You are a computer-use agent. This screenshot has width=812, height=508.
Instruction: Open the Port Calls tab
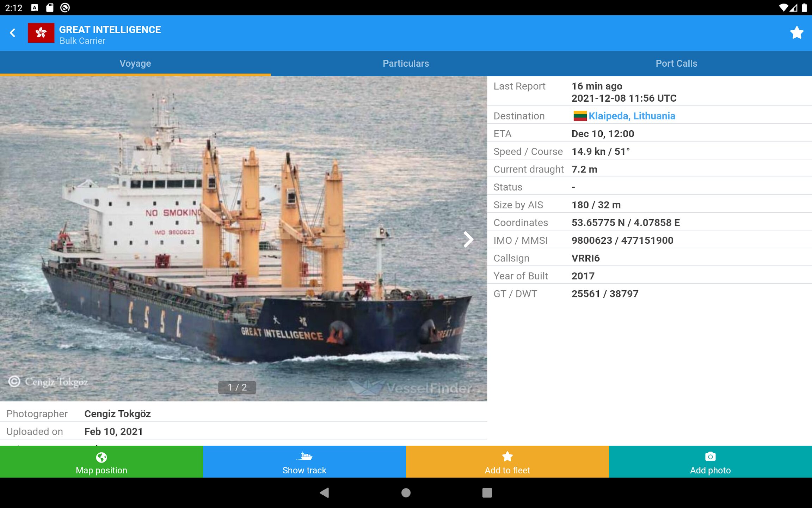(x=676, y=64)
